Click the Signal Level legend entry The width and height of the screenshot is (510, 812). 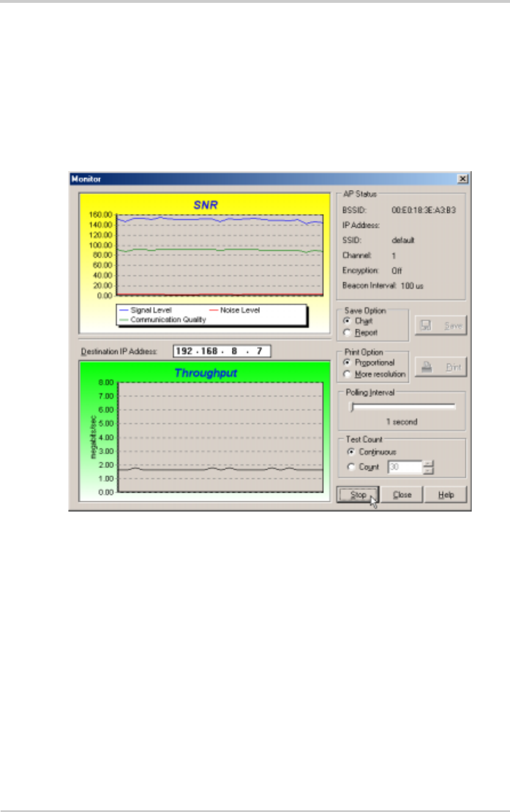146,310
